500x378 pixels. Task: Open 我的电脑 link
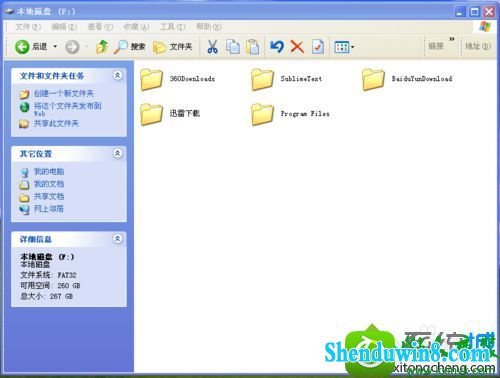point(49,172)
